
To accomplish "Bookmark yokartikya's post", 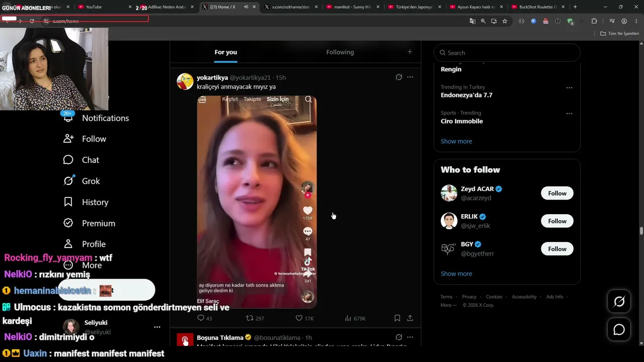I will (397, 318).
